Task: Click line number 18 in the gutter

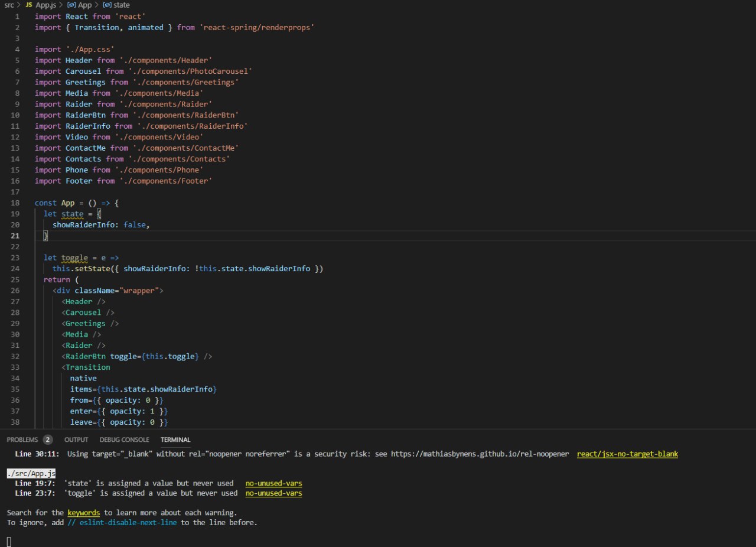Action: (x=15, y=203)
